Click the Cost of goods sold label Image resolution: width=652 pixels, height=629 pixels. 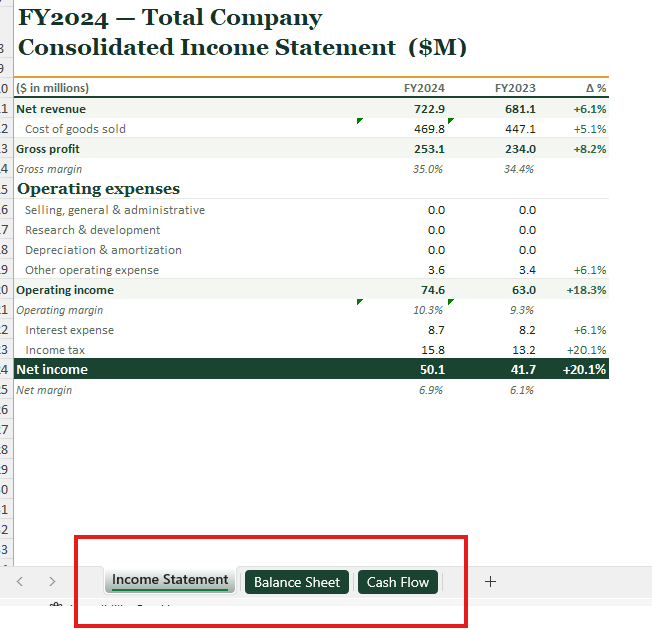[75, 129]
